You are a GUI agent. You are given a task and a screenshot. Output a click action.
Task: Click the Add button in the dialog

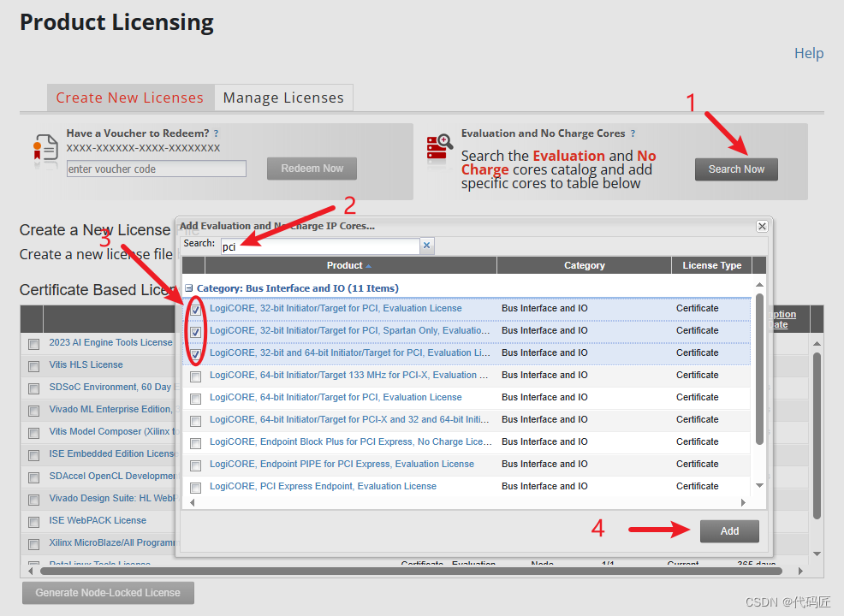(729, 531)
